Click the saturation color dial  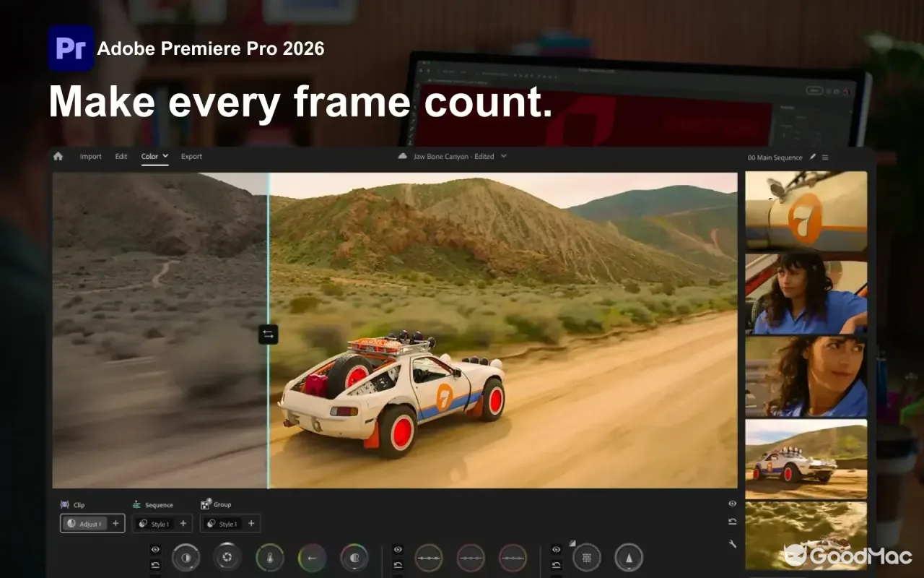click(x=354, y=558)
